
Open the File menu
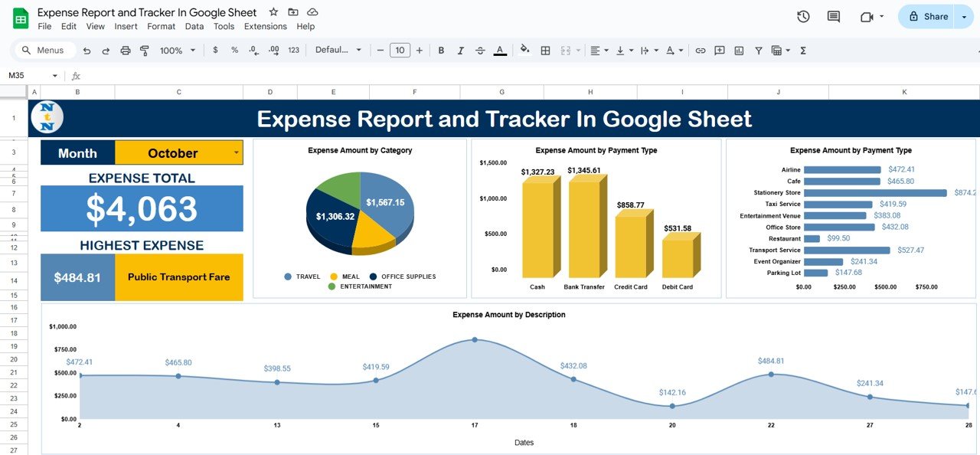(44, 26)
